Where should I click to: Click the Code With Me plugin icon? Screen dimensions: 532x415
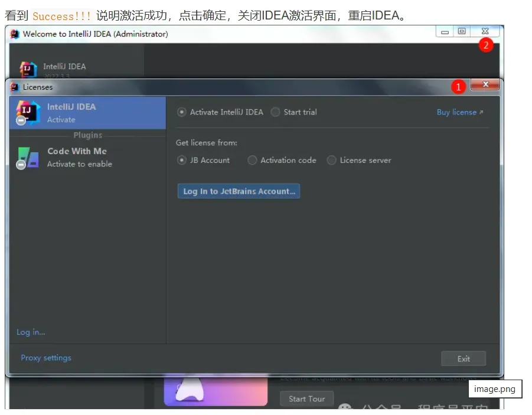[x=28, y=158]
